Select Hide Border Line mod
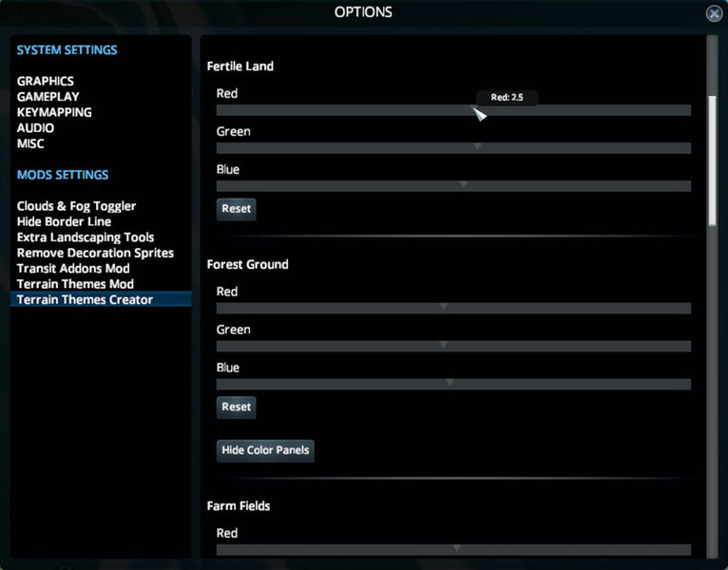This screenshot has width=728, height=570. click(x=64, y=221)
